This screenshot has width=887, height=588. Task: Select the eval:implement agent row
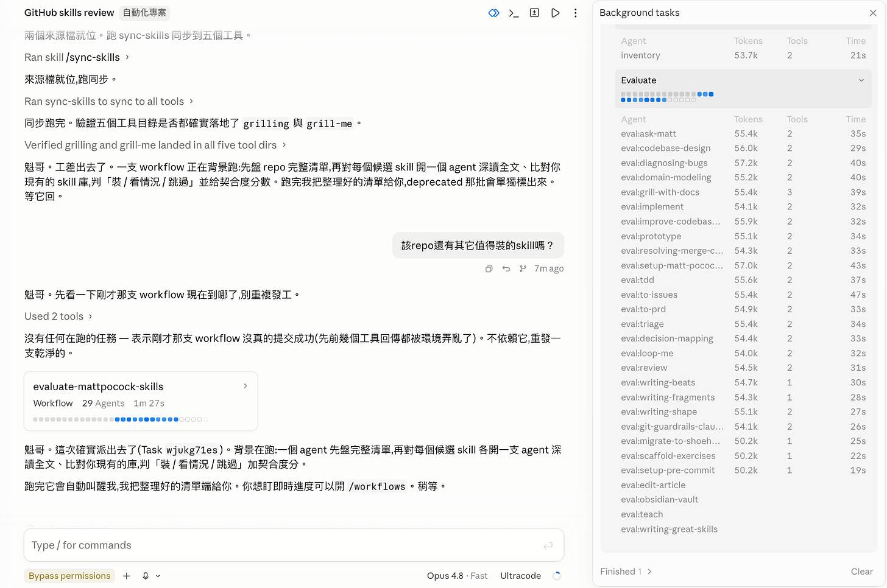tap(743, 207)
